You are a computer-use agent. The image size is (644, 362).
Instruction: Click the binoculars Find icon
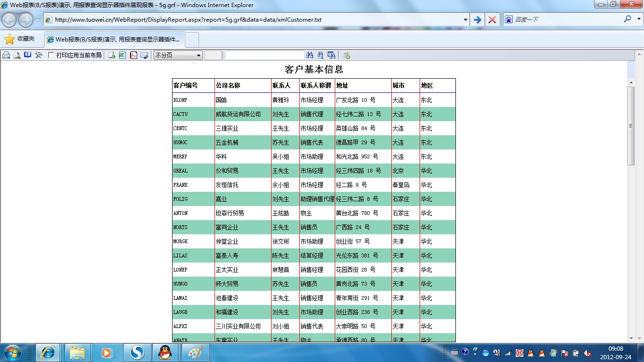coord(310,55)
